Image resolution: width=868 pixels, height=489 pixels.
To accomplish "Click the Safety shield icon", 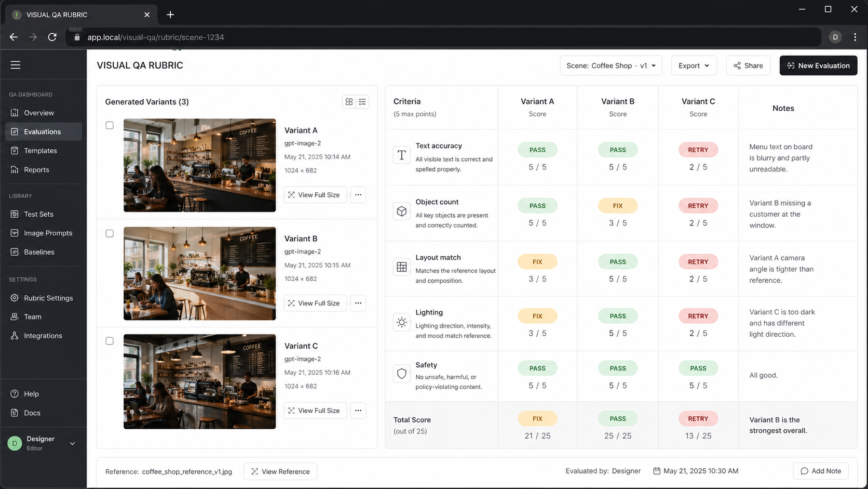I will click(x=401, y=374).
